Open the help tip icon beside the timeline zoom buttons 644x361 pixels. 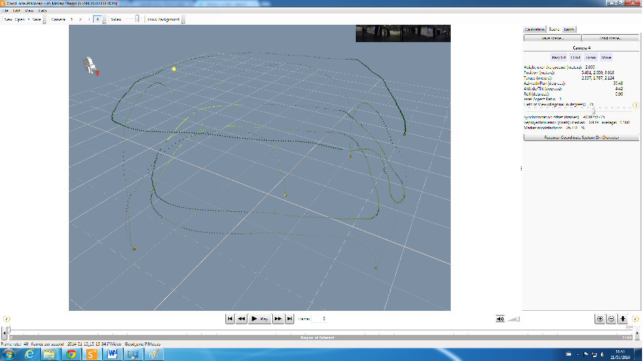635,319
